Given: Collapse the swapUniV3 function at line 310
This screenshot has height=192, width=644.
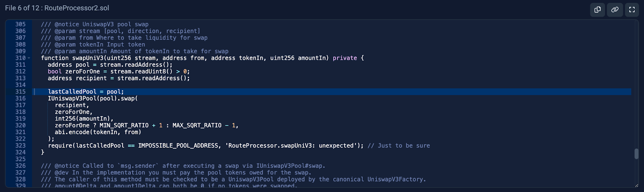Looking at the screenshot, I should 29,58.
